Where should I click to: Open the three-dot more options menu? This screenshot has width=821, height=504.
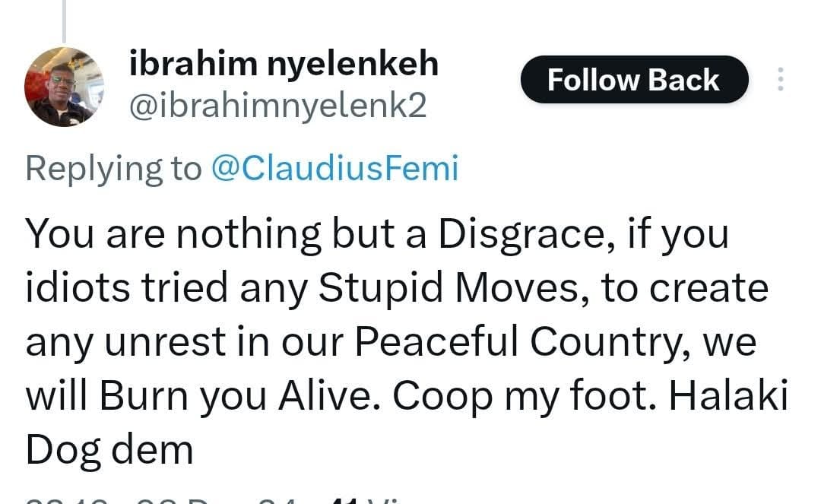pyautogui.click(x=780, y=80)
